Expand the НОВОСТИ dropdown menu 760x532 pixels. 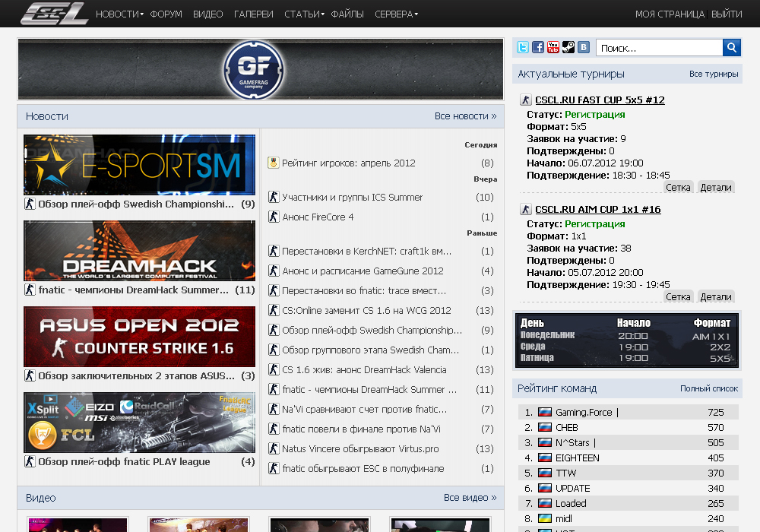click(x=120, y=14)
